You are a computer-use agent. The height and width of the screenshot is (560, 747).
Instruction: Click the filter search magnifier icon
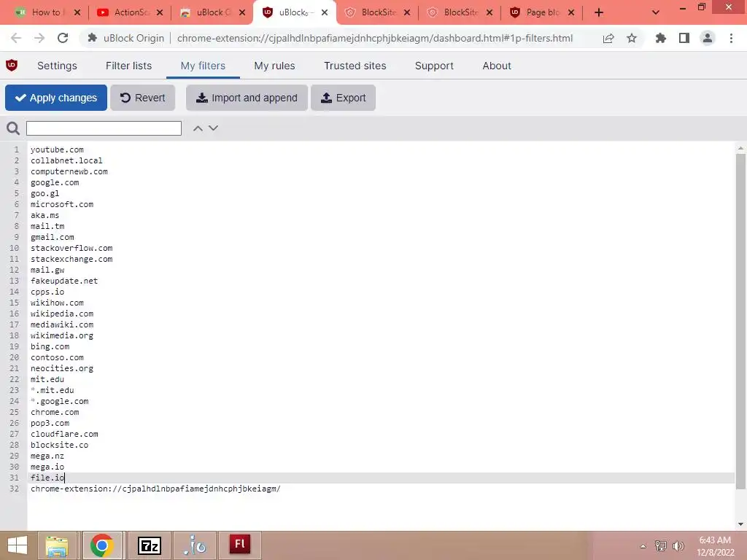point(13,128)
